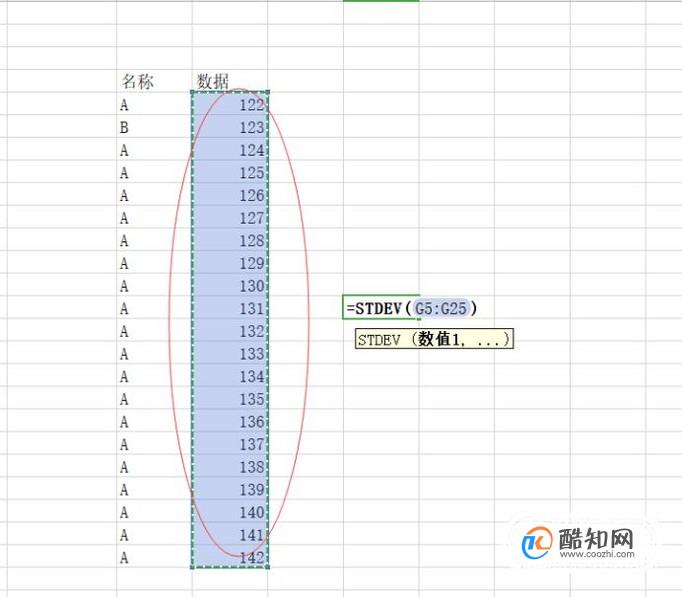Click the G5:G25 range reference in formula
Viewport: 682px width, 597px height.
pyautogui.click(x=441, y=308)
